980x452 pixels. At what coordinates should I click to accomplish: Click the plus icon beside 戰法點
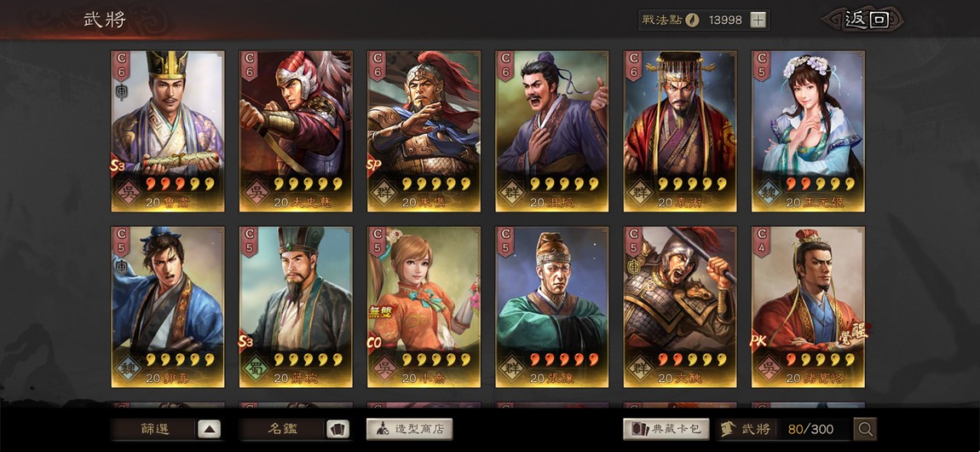click(x=758, y=20)
